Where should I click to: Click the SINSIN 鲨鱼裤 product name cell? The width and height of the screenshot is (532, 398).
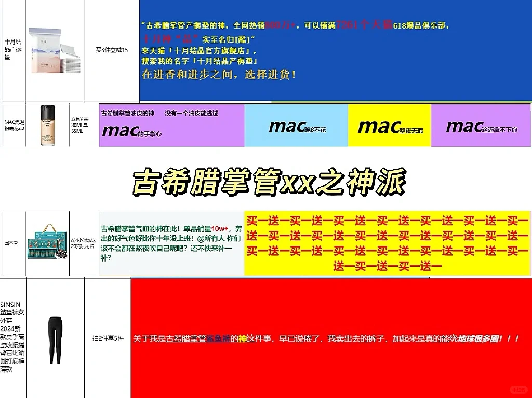pyautogui.click(x=12, y=337)
